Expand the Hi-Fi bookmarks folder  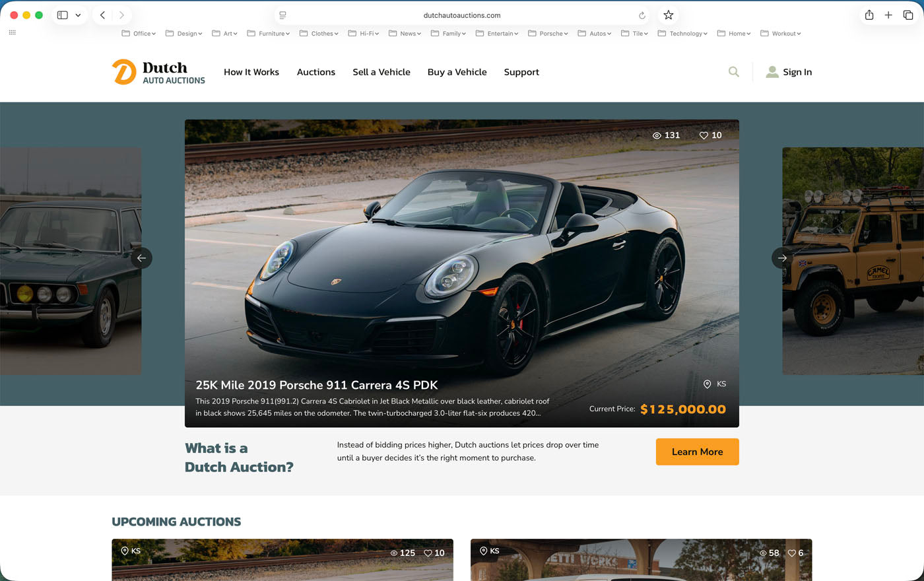[x=364, y=34]
